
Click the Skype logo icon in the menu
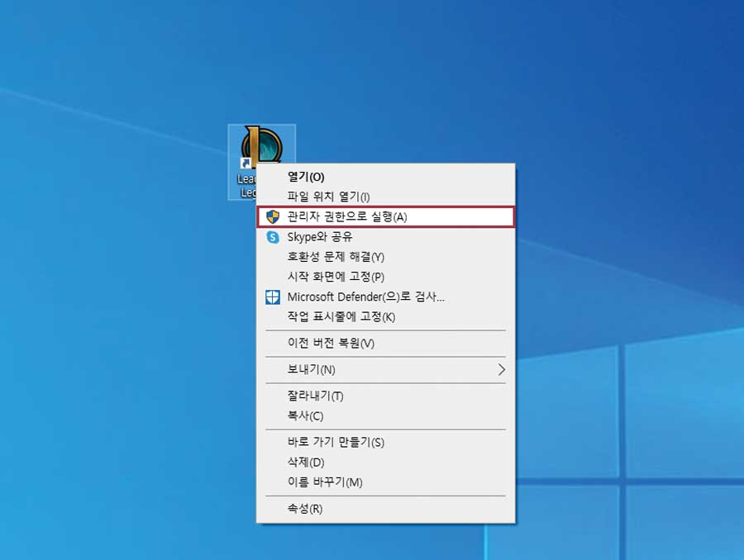pos(273,237)
